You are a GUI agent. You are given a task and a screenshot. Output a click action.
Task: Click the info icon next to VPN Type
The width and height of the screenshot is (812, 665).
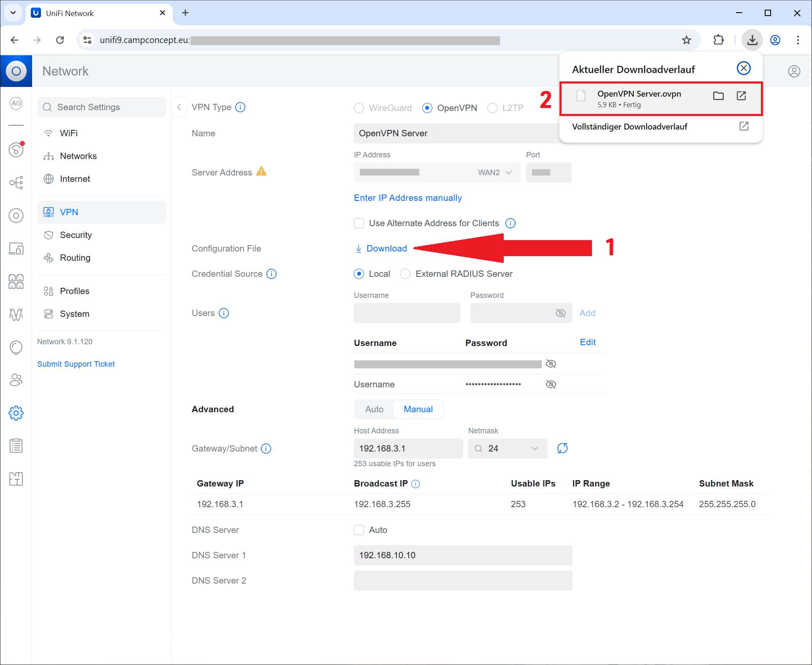[x=240, y=107]
